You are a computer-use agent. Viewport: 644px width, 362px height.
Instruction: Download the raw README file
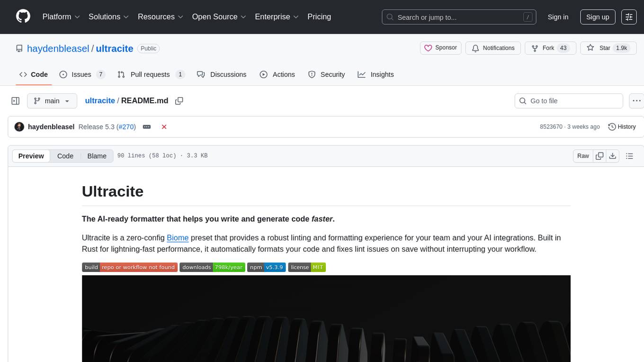(612, 156)
